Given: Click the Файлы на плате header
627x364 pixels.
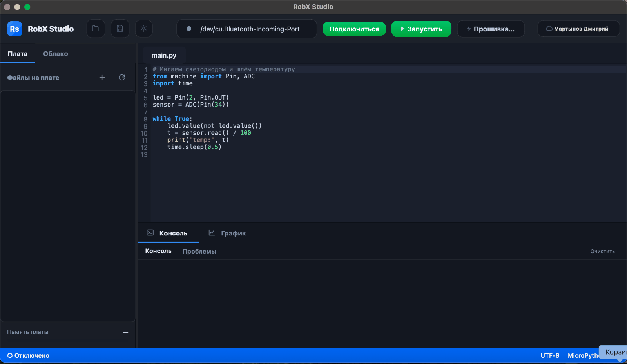Looking at the screenshot, I should 33,78.
